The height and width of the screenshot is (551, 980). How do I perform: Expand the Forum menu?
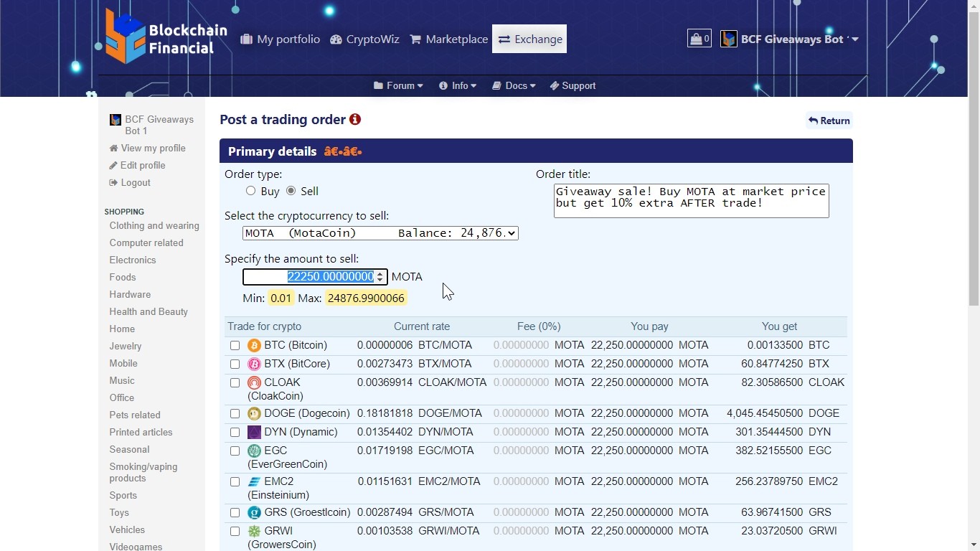[x=398, y=86]
